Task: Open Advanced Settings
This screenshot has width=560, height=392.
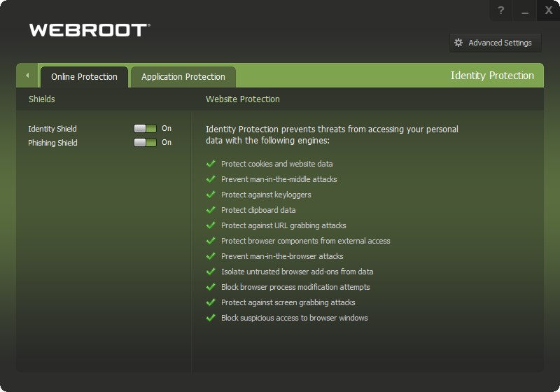Action: (x=496, y=43)
